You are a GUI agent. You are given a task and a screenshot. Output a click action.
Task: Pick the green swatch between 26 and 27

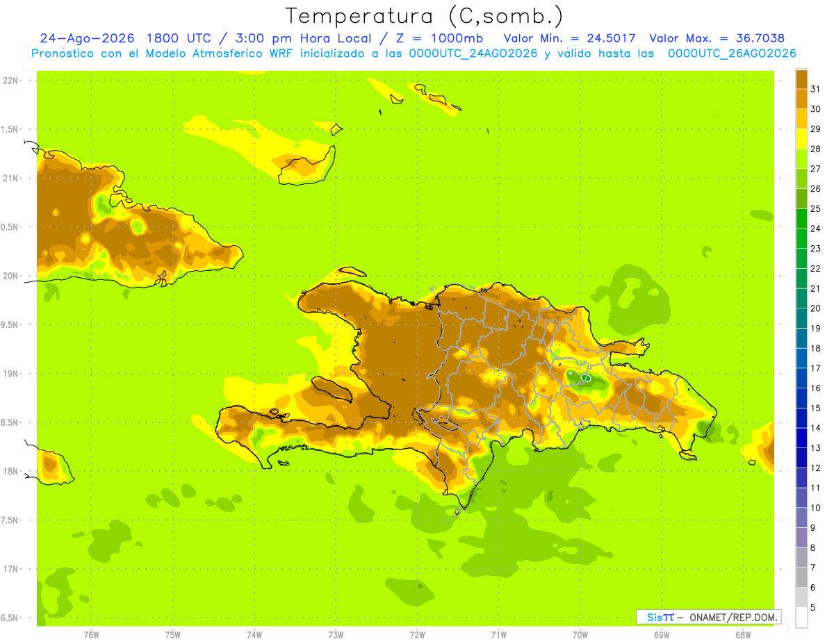tap(801, 179)
